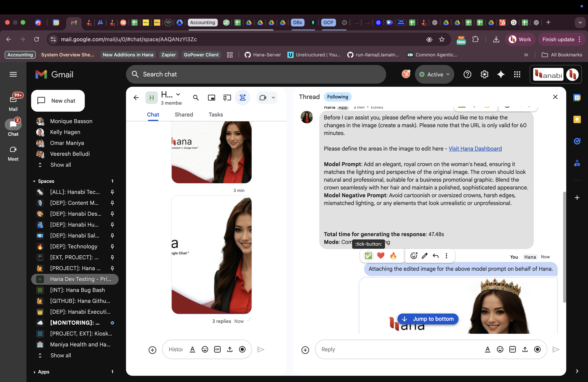The width and height of the screenshot is (588, 382).
Task: Open Google Calendar in the side panel
Action: pyautogui.click(x=577, y=98)
